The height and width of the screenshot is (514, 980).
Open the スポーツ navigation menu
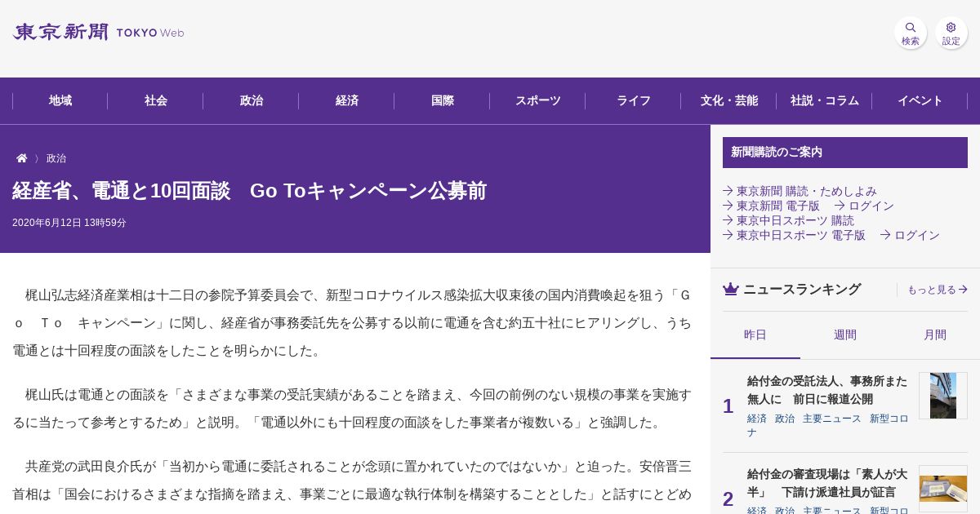point(538,100)
